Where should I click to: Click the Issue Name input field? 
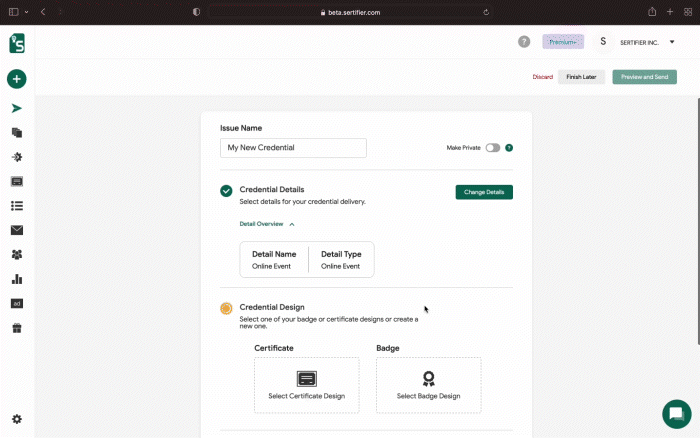293,148
